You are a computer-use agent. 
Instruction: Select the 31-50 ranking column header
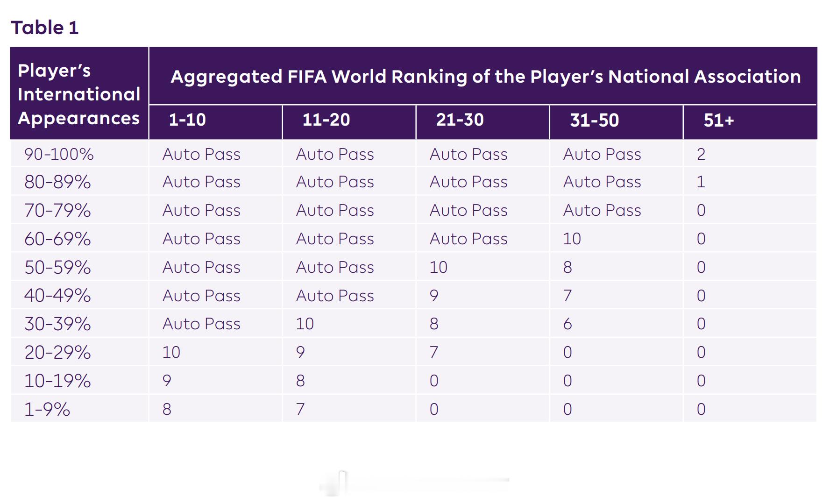pyautogui.click(x=594, y=120)
